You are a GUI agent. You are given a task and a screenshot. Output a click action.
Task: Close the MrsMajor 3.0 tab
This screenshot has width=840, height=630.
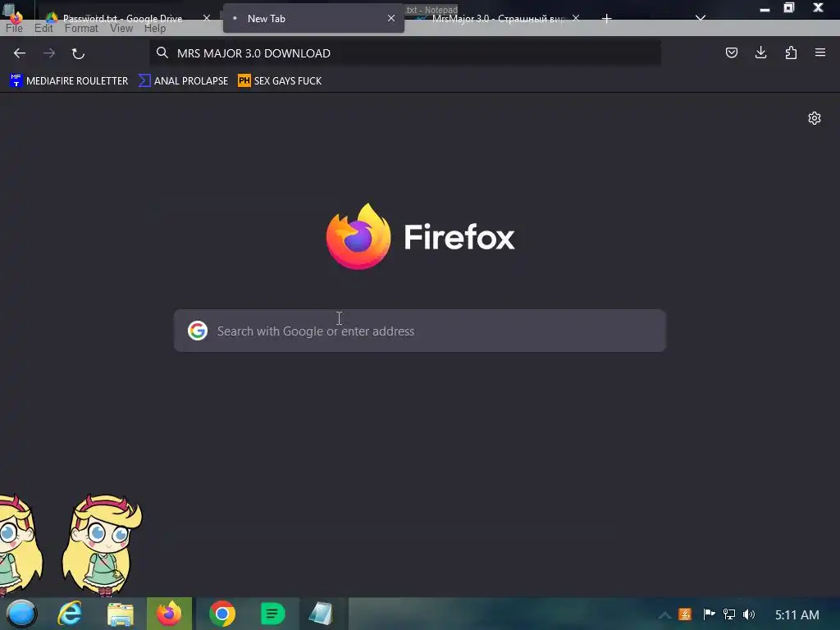coord(575,18)
